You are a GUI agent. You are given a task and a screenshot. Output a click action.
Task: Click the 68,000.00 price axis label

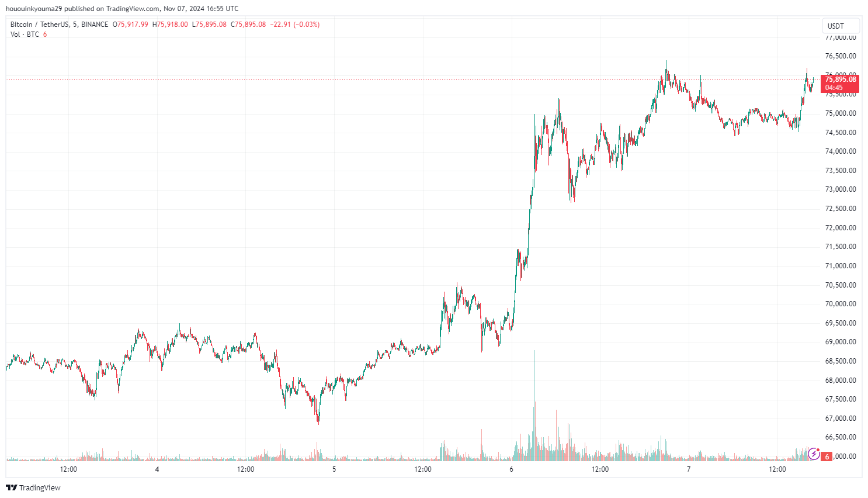click(x=841, y=381)
